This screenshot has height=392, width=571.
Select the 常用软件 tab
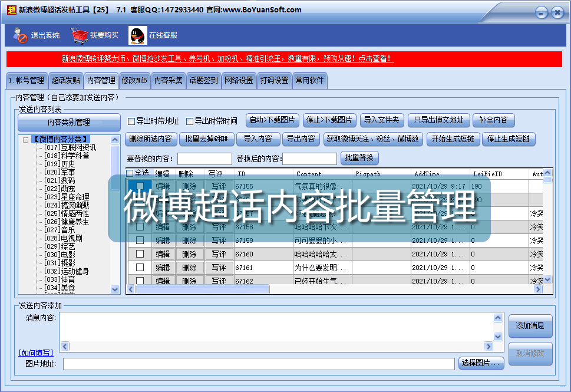(x=309, y=81)
